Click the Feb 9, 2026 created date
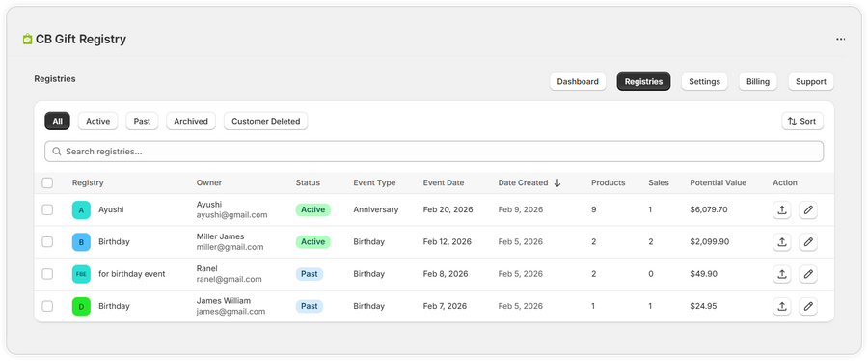Viewport: 868px width, 361px height. pos(521,209)
